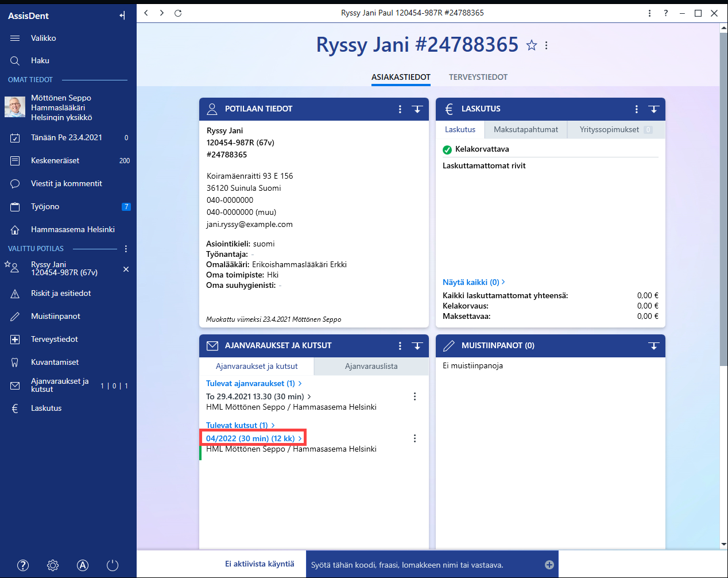Collapse the Potilaan tiedot panel arrow
Viewport: 728px width, 578px height.
(x=417, y=109)
